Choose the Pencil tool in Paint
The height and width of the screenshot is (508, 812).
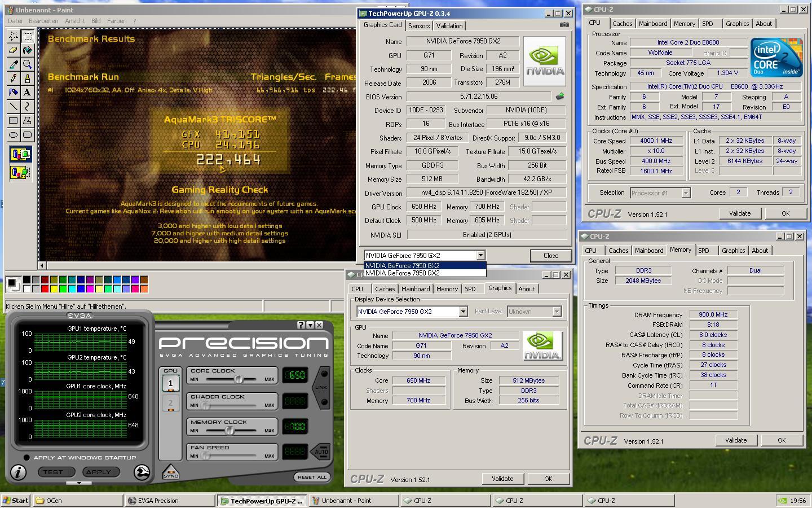pos(13,78)
